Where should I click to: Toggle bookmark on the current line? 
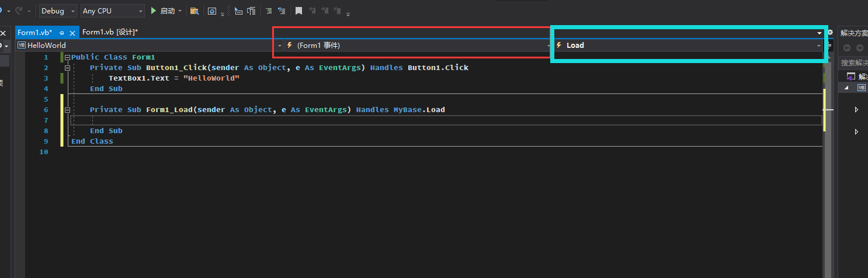point(298,11)
